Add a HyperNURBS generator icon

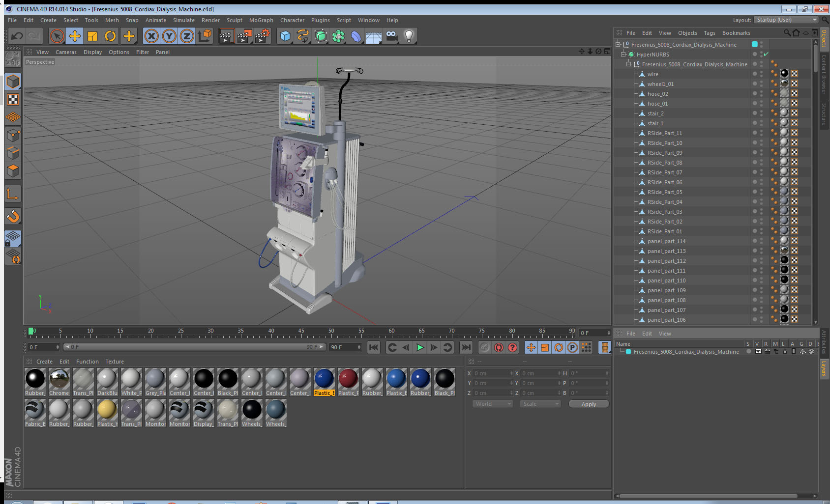point(321,36)
